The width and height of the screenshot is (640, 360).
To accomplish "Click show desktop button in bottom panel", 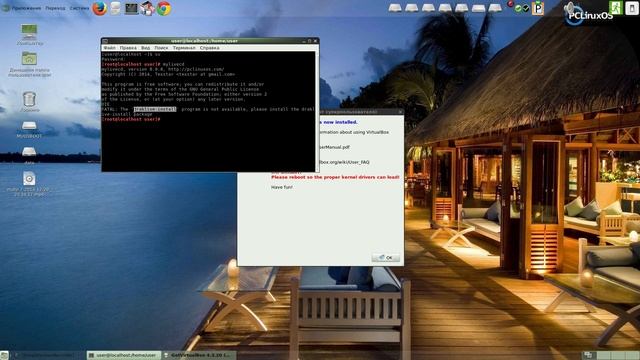I will click(x=4, y=356).
